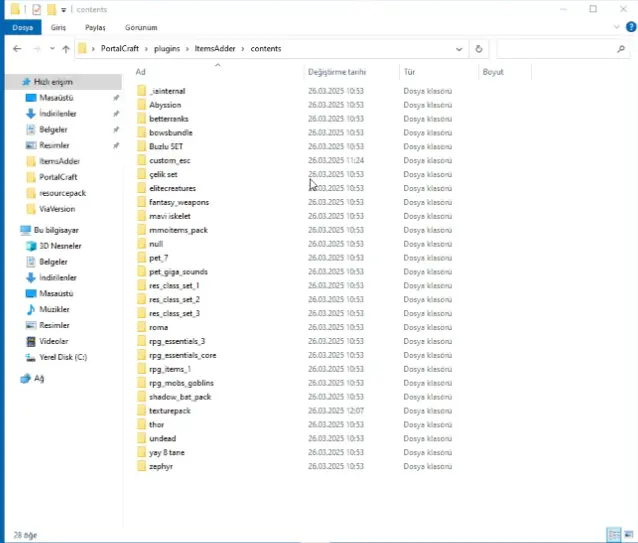The height and width of the screenshot is (543, 638).
Task: Switch to details view in status bar
Action: (x=613, y=534)
